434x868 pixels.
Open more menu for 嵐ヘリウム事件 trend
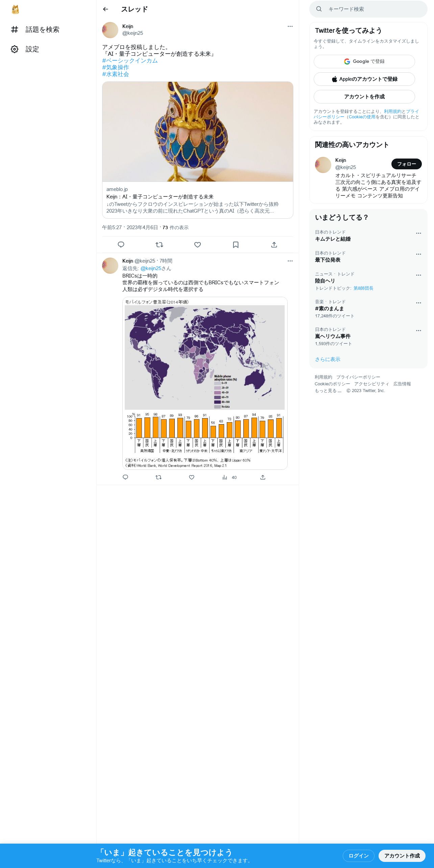[x=418, y=331]
